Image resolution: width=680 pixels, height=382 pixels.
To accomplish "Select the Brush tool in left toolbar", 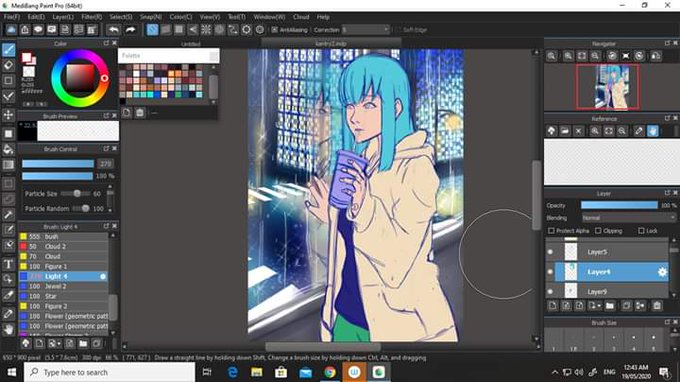I will click(8, 50).
